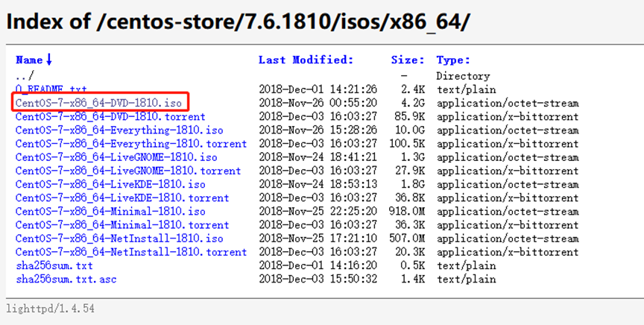Click date 2018-Dec-01 14:21:26
The height and width of the screenshot is (325, 644).
click(x=318, y=89)
